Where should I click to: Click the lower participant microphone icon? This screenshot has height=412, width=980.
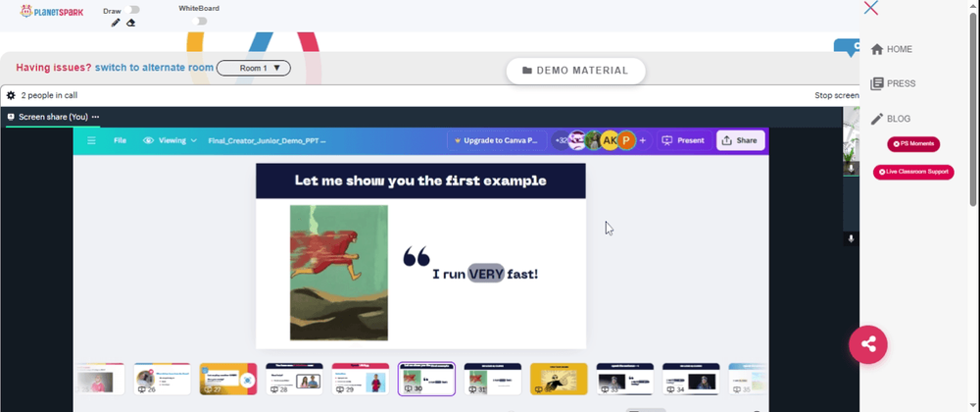coord(851,238)
